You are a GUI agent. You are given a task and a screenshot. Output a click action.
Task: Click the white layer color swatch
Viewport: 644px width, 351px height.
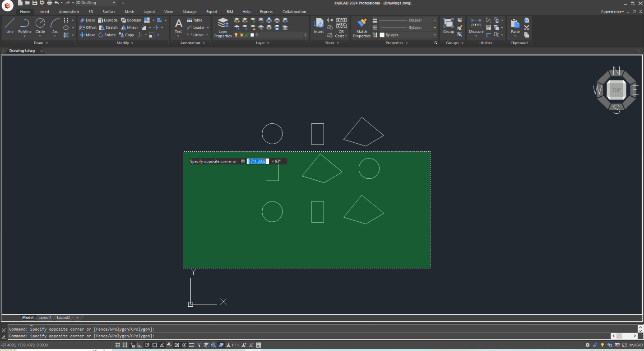pos(252,35)
